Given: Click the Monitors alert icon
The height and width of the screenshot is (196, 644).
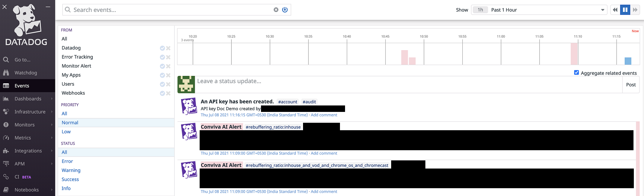Looking at the screenshot, I should coord(6,125).
